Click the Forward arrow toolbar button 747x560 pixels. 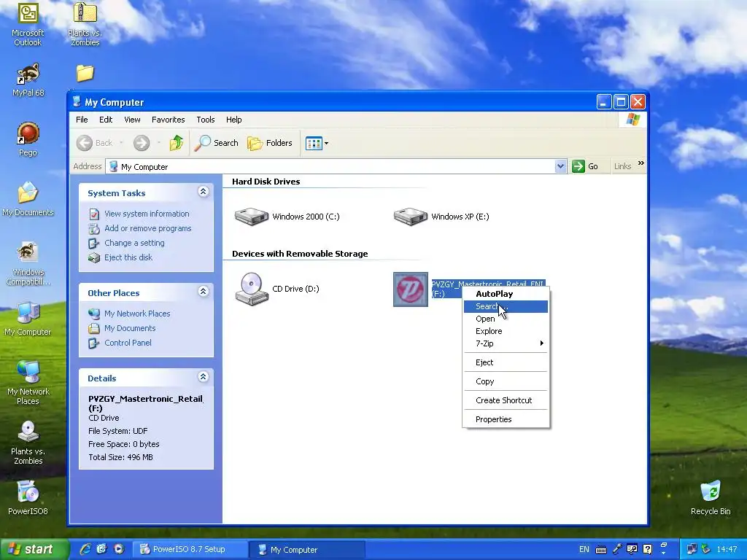pos(142,142)
